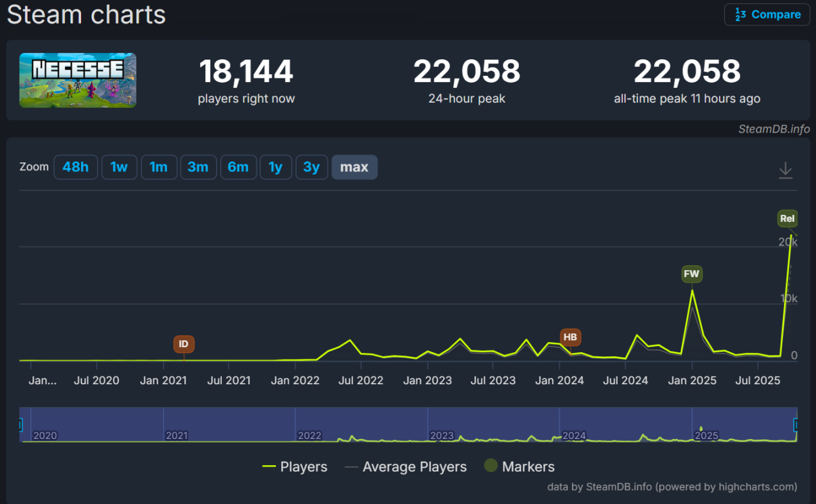Click the all-time peak 11 hours ago text
Viewport: 816px width, 504px height.
coord(687,99)
